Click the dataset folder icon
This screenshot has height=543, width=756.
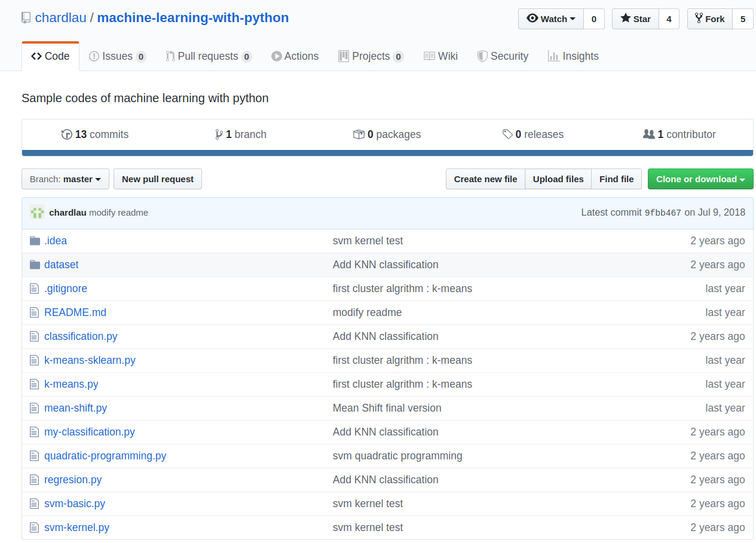[x=35, y=265]
